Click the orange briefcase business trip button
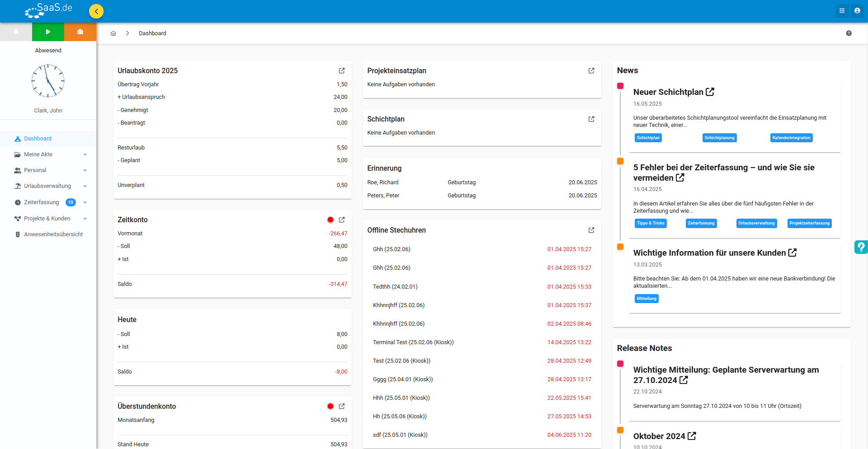Viewport: 868px width, 449px height. pyautogui.click(x=80, y=32)
